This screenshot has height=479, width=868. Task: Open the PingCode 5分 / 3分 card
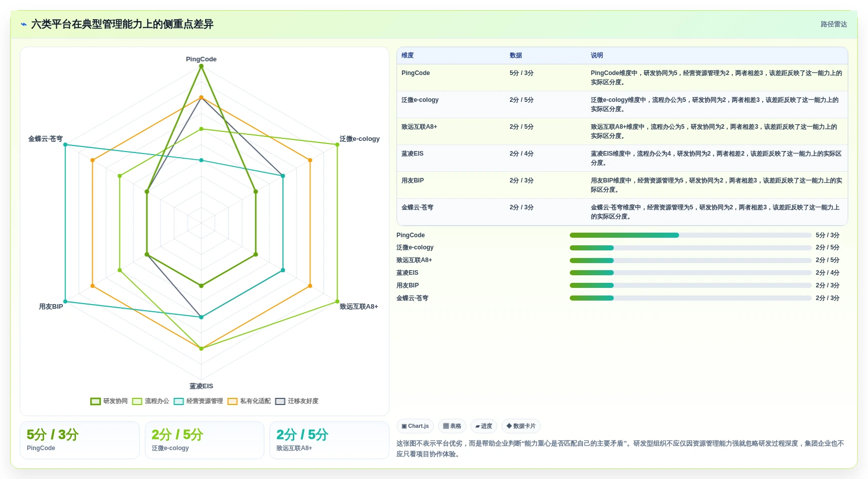coord(80,440)
